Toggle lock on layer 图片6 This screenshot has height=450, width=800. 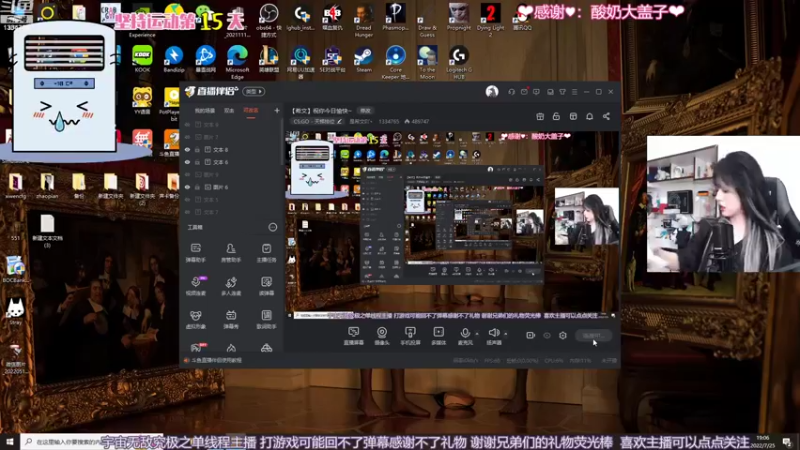pyautogui.click(x=197, y=187)
